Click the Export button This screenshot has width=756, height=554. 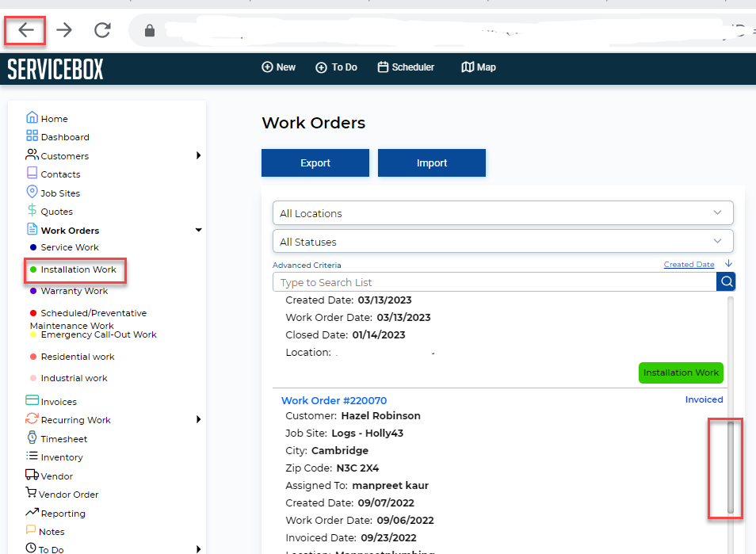pyautogui.click(x=315, y=163)
